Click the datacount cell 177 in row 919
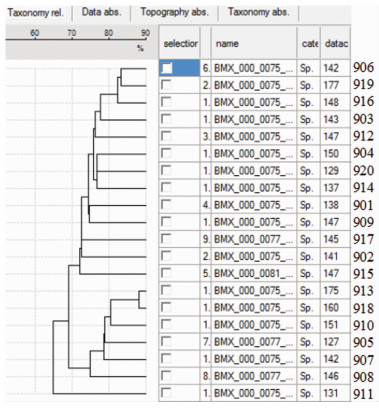 (x=331, y=85)
